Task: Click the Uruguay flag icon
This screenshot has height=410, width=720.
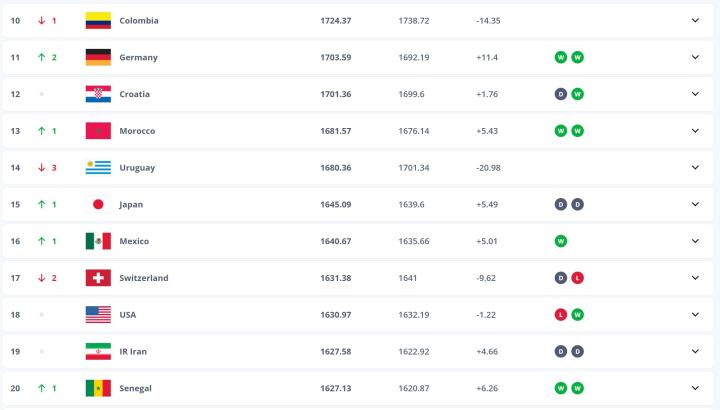Action: pos(98,167)
